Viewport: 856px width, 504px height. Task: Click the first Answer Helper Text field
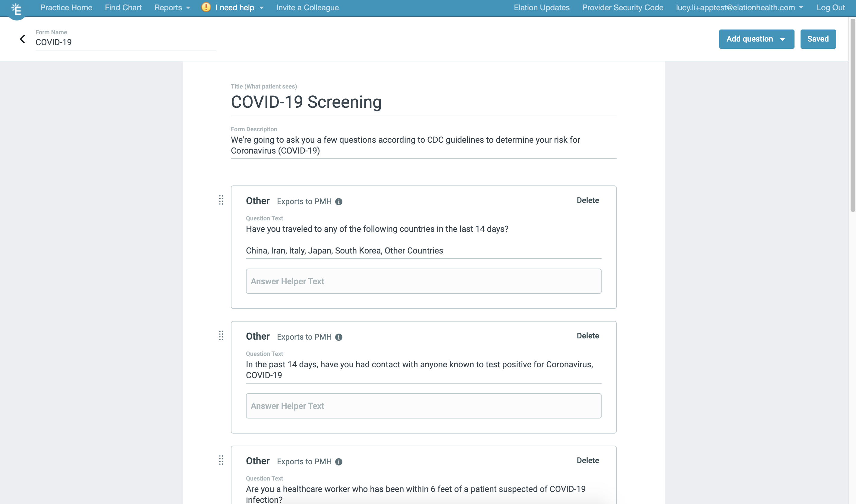pyautogui.click(x=423, y=281)
